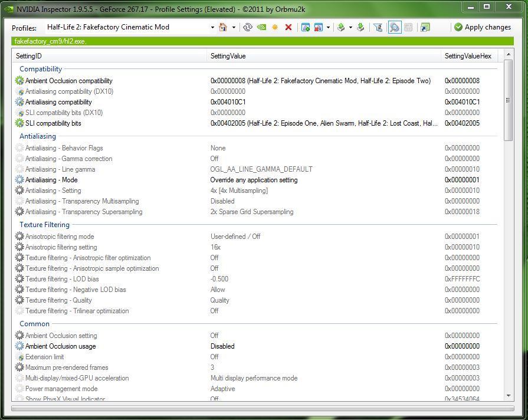
Task: Select the '-0.500' LOD bias value
Action: 219,279
